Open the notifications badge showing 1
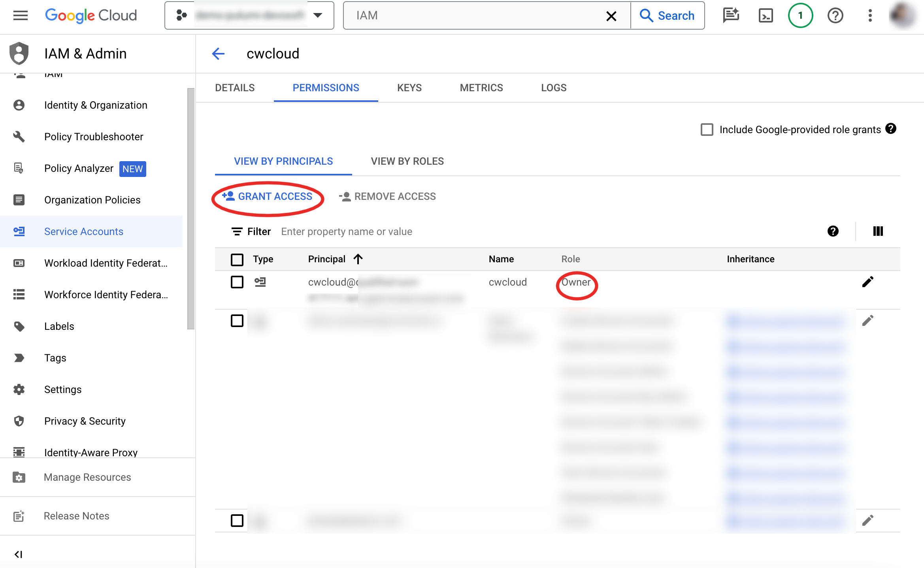This screenshot has width=924, height=568. [x=800, y=15]
